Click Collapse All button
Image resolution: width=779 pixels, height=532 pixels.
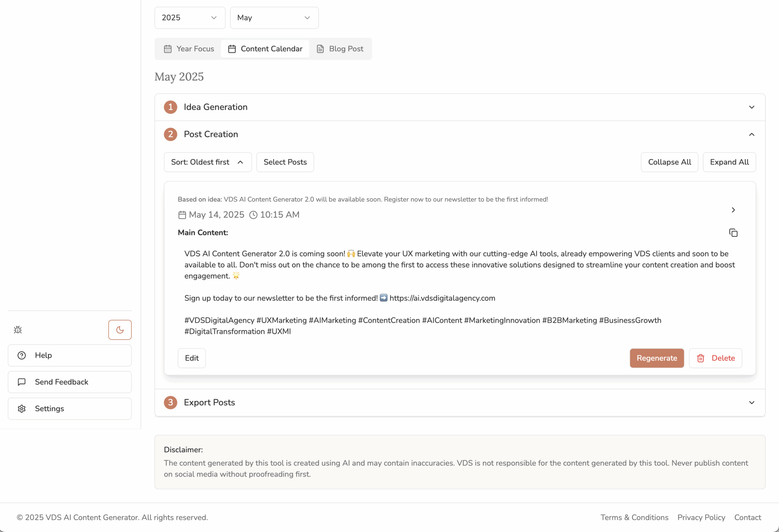click(669, 162)
